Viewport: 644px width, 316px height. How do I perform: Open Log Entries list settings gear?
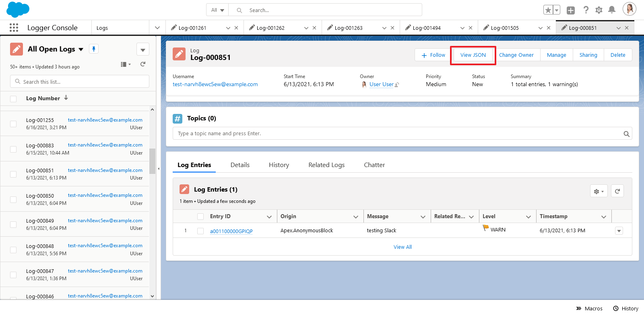coord(599,191)
